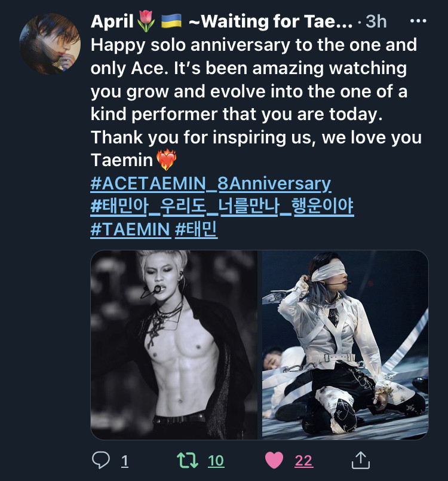Open the short #태민 hashtag
Screen dimensions: 448x481
pyautogui.click(x=197, y=229)
